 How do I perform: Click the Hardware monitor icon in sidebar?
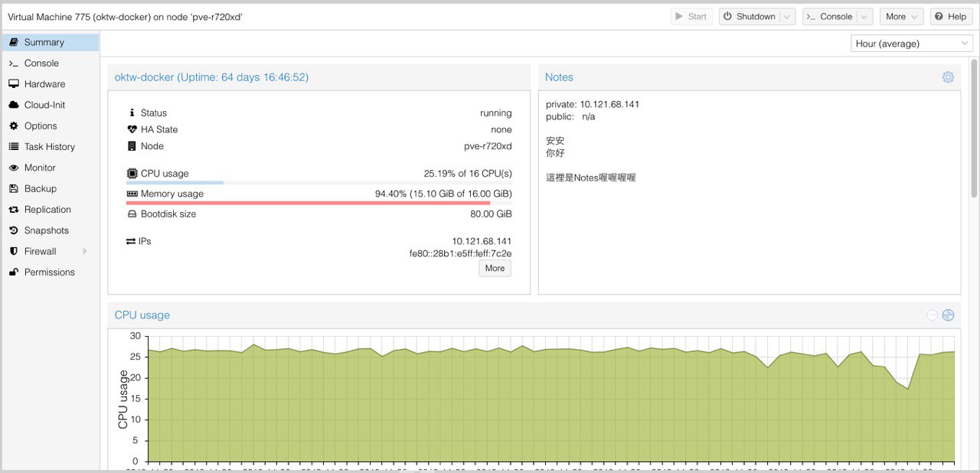tap(14, 84)
